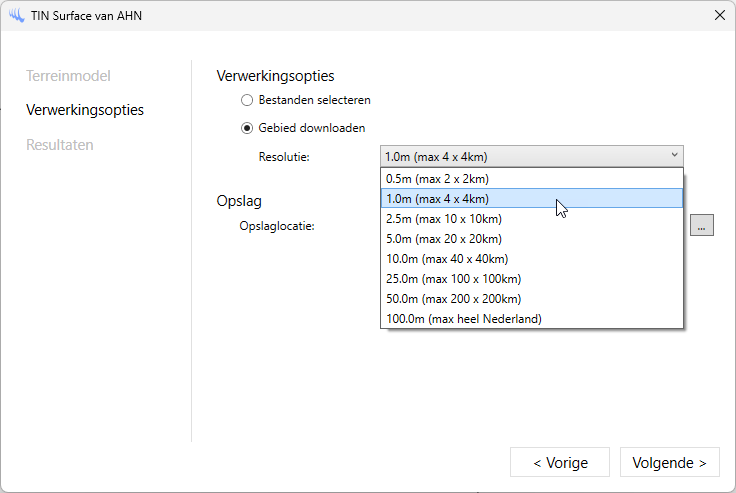Open the browse button for Opslaglocatie

tap(702, 226)
